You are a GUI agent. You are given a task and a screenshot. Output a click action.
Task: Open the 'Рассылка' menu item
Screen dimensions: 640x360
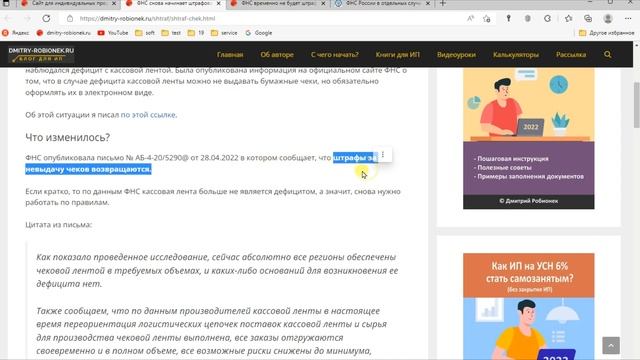click(571, 54)
